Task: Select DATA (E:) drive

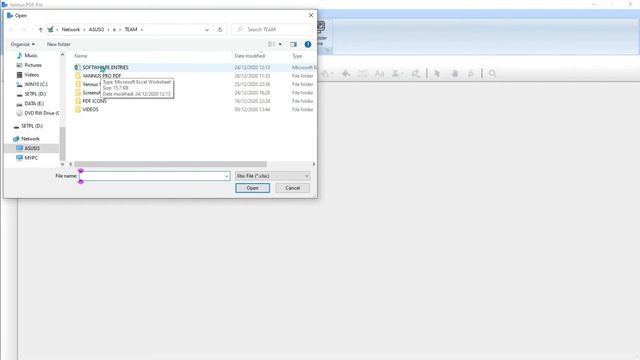Action: click(34, 104)
